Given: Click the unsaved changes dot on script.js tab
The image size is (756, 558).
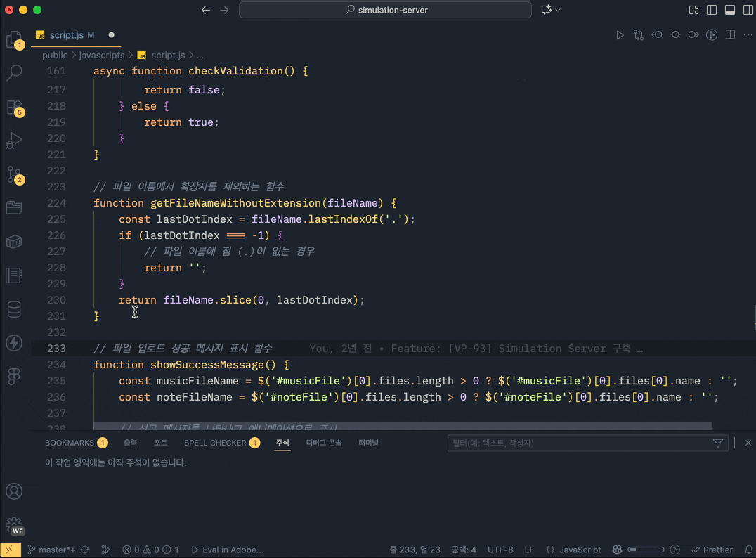Looking at the screenshot, I should (x=112, y=34).
